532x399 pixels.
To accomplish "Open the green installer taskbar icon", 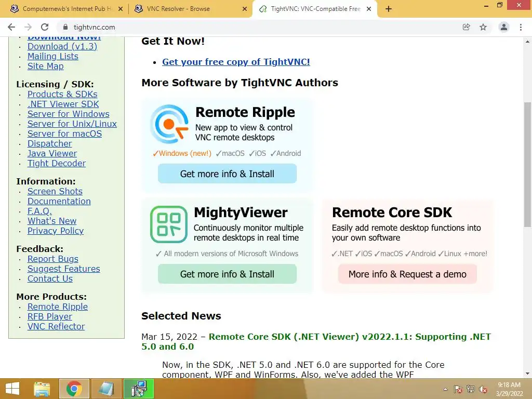I will [x=139, y=389].
